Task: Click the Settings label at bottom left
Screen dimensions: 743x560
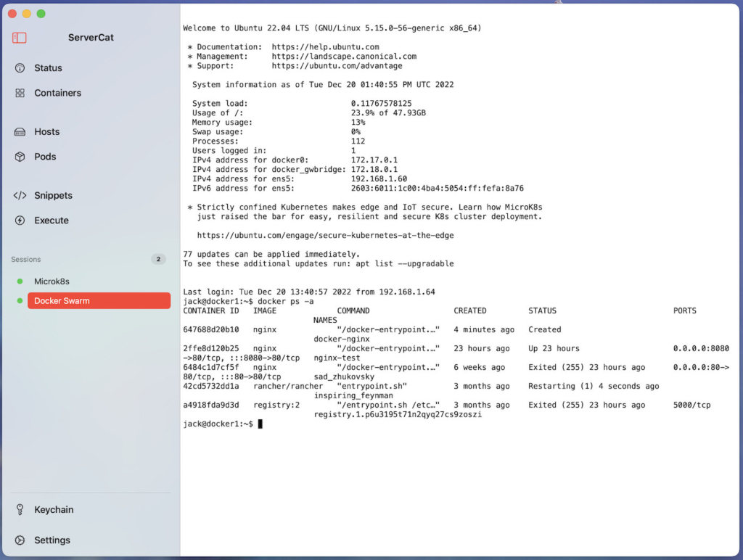Action: (52, 540)
